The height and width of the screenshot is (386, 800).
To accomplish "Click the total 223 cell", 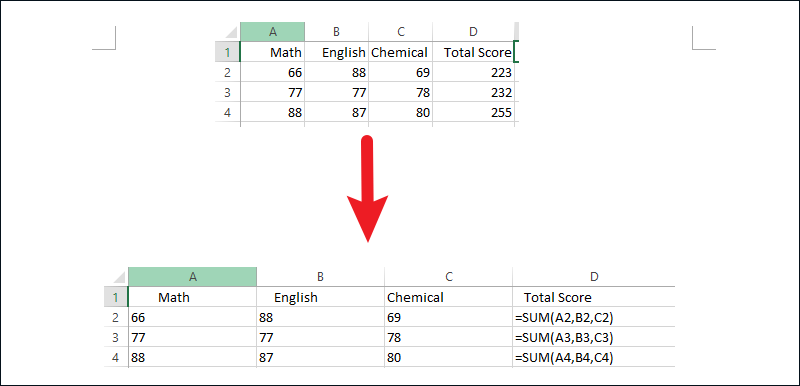I will tap(473, 72).
